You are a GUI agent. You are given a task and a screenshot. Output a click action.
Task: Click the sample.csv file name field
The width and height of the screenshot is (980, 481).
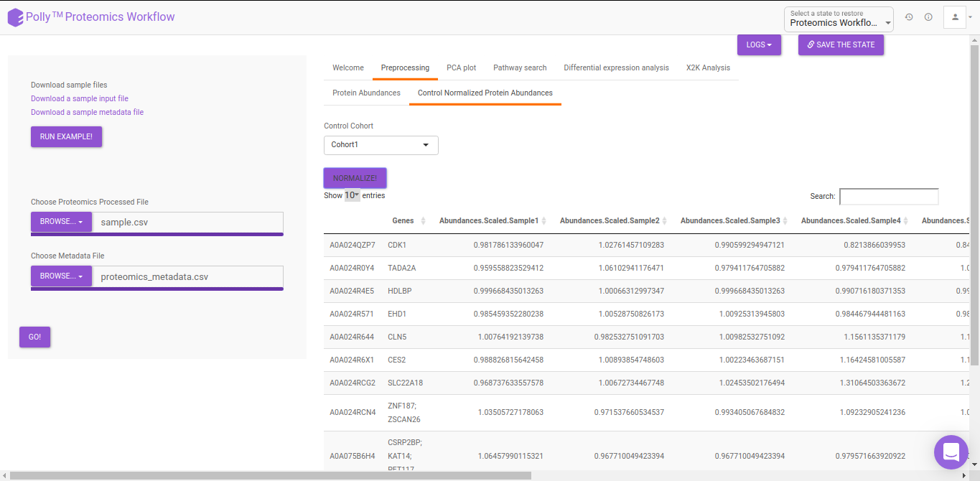pyautogui.click(x=187, y=222)
